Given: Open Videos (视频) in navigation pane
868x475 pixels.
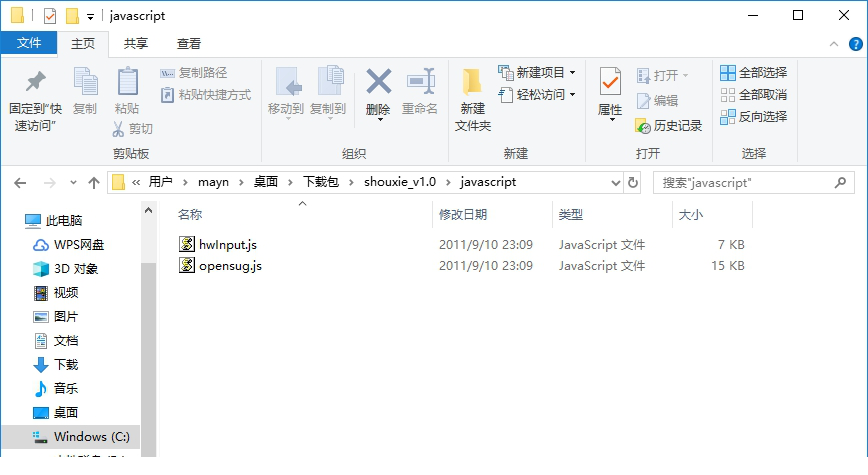Looking at the screenshot, I should coord(56,293).
